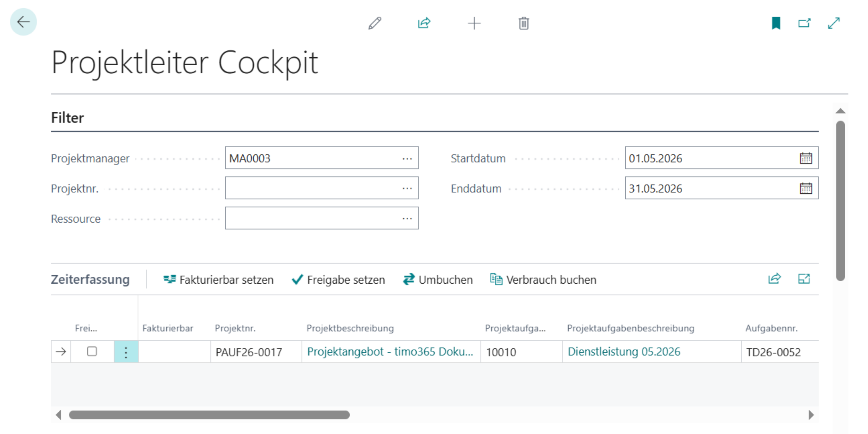Collapse the Filter section heading
Image resolution: width=868 pixels, height=434 pixels.
click(x=67, y=118)
